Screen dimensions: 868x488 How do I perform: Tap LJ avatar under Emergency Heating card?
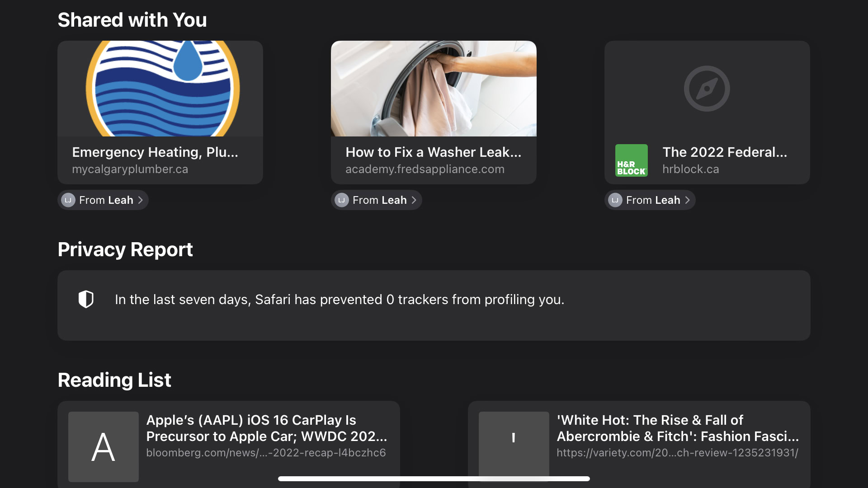point(68,200)
